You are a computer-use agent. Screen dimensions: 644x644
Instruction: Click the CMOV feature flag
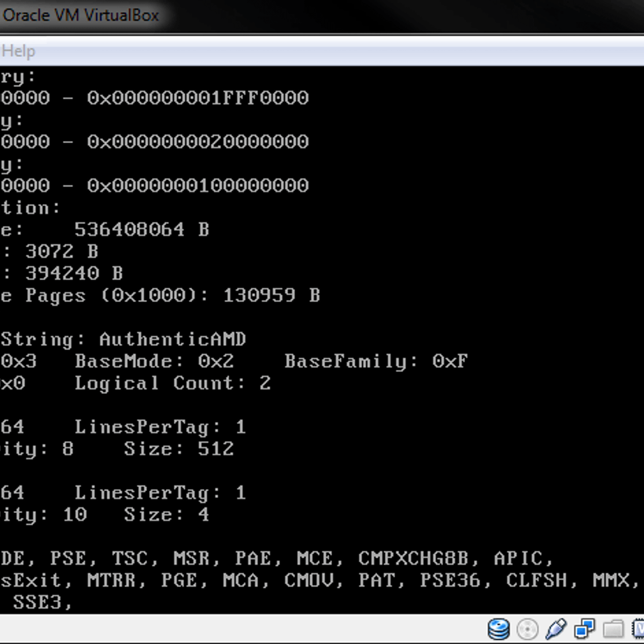click(x=309, y=581)
